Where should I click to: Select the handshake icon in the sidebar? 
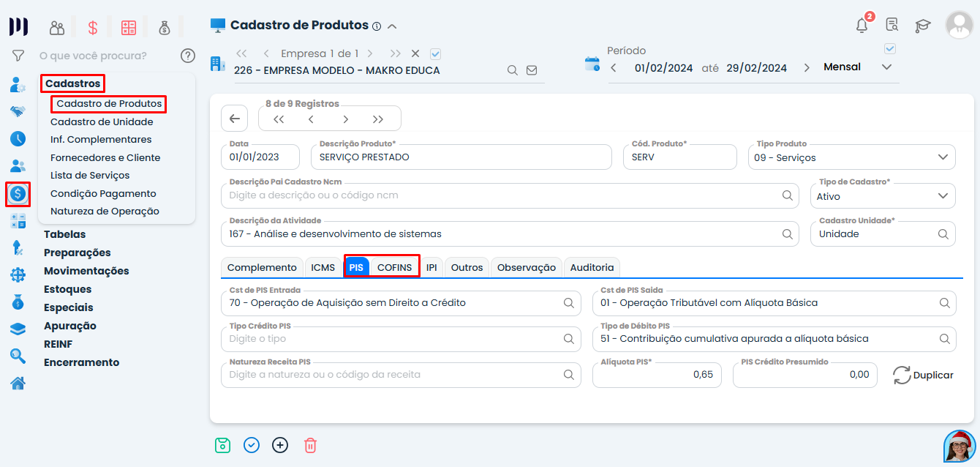[17, 111]
